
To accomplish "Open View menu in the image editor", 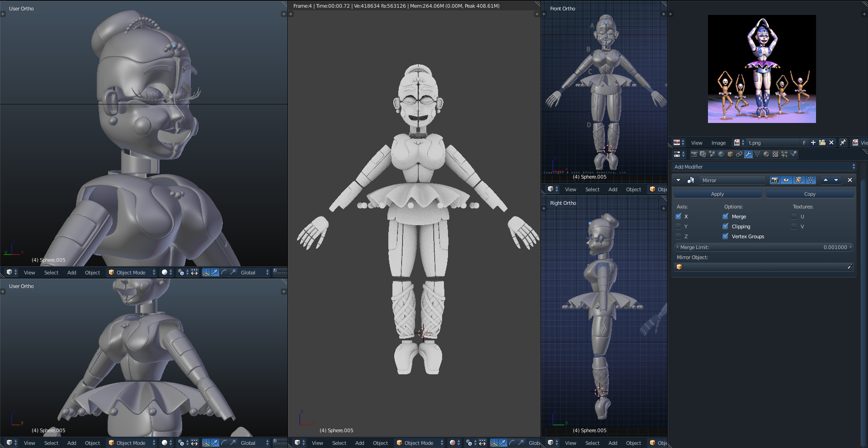I will coord(697,143).
